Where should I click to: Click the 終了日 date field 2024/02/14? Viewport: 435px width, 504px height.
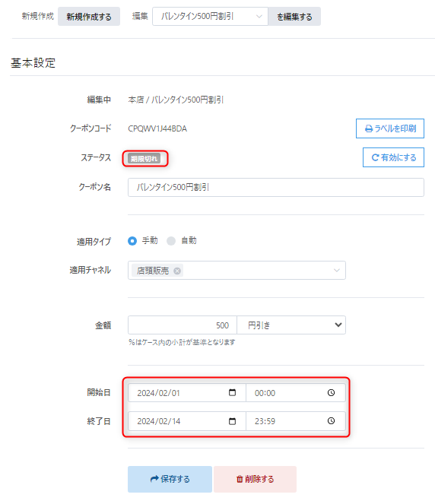coord(187,421)
